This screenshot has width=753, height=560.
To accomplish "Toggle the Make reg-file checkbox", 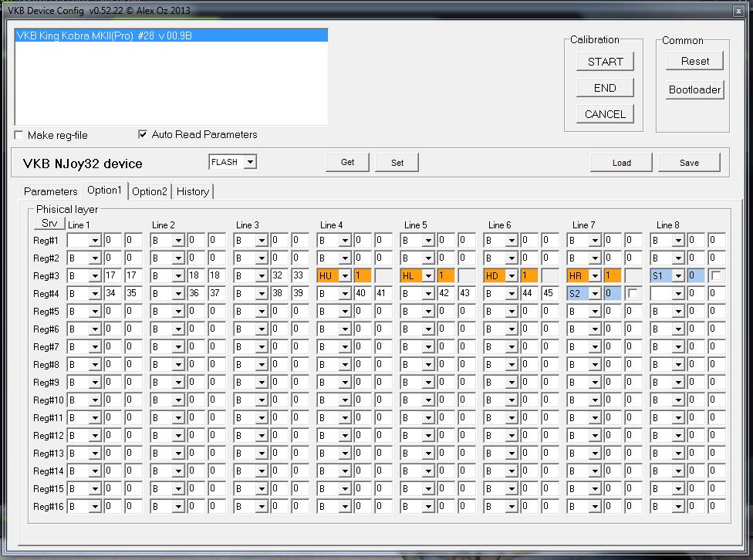I will tap(19, 135).
